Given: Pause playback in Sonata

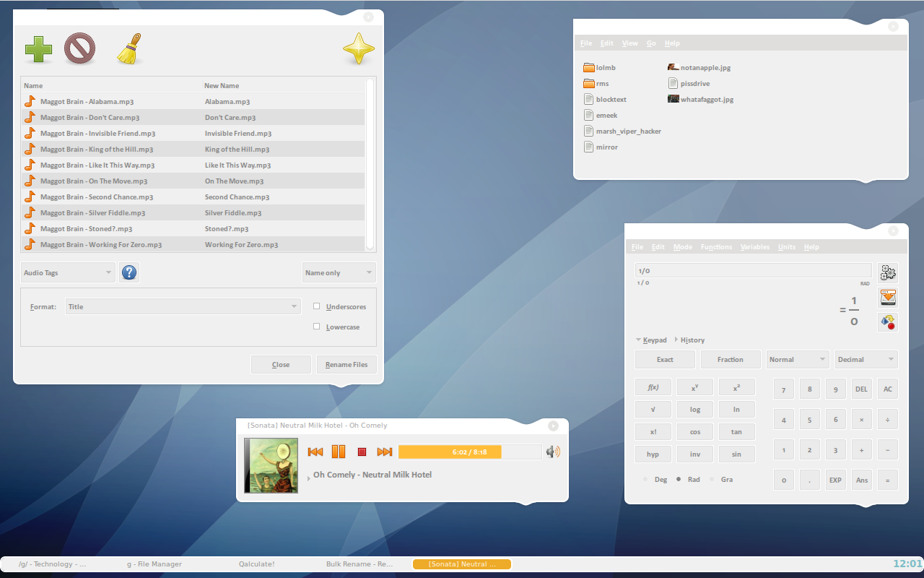Looking at the screenshot, I should 338,452.
